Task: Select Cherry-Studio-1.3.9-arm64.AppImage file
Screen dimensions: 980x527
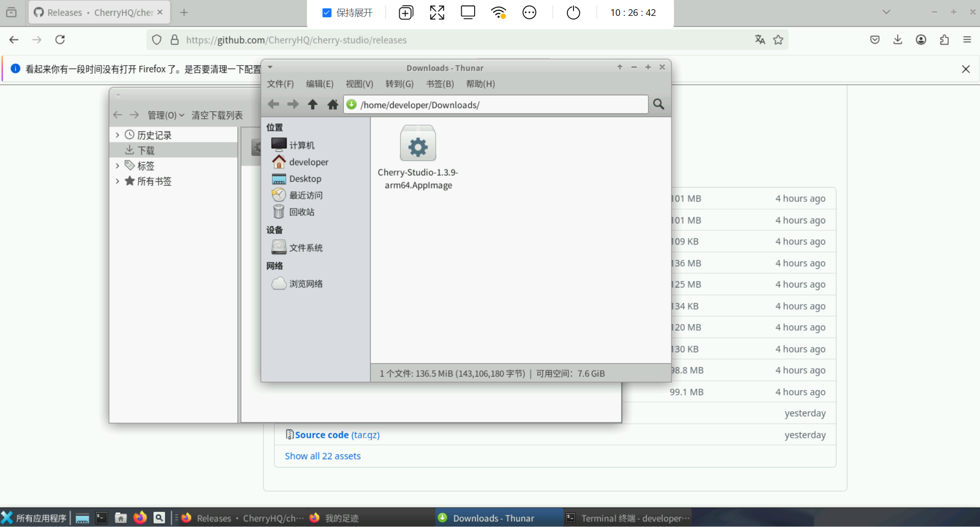Action: (418, 158)
